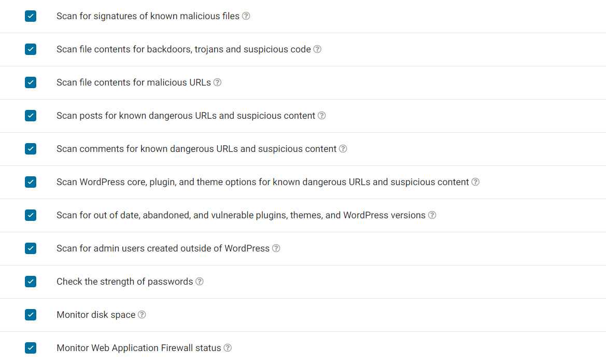
Task: Disable scanning posts for dangerous URLs
Action: click(x=31, y=116)
